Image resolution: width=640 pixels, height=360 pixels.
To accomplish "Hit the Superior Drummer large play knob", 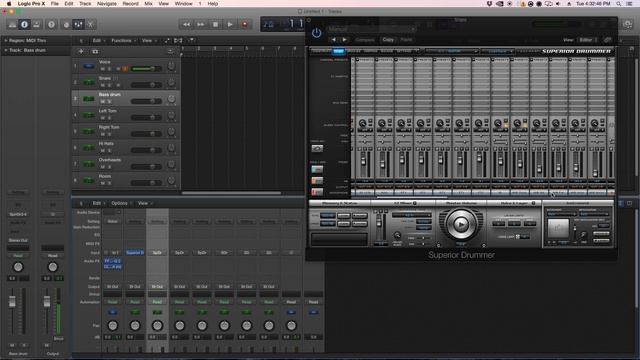I will click(x=461, y=224).
